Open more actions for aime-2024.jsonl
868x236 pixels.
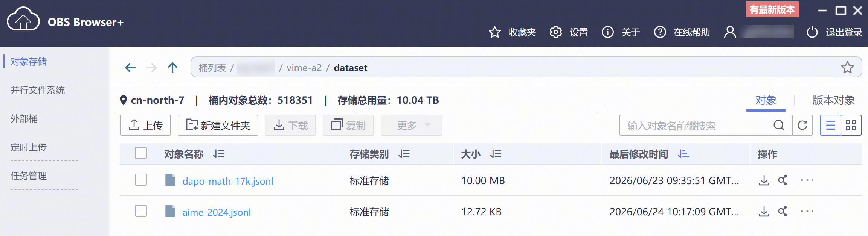point(807,212)
